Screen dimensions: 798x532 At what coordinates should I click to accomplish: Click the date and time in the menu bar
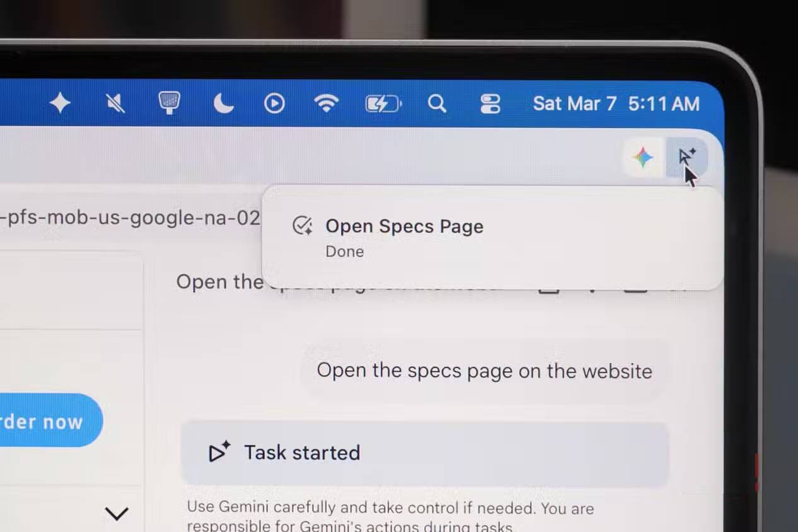(x=616, y=103)
